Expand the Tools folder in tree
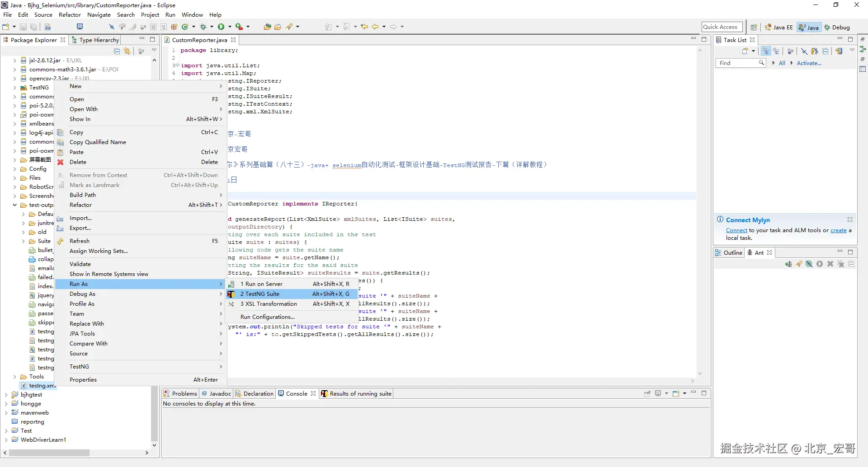The height and width of the screenshot is (467, 868). tap(15, 377)
